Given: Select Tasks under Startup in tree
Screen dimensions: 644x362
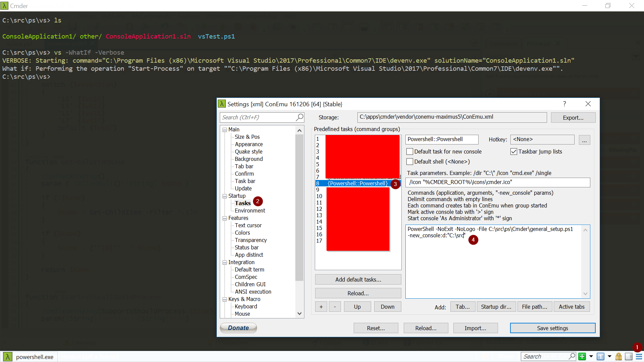Looking at the screenshot, I should 243,203.
